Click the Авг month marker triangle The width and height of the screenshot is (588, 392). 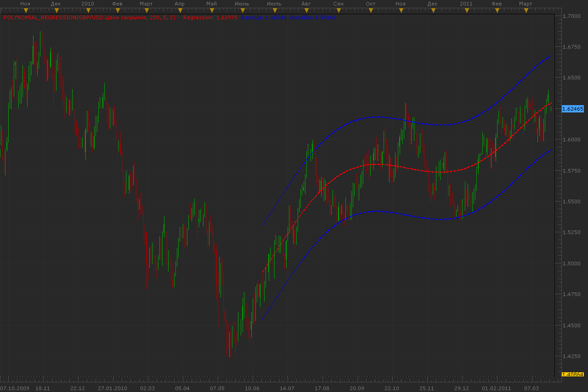(x=306, y=10)
